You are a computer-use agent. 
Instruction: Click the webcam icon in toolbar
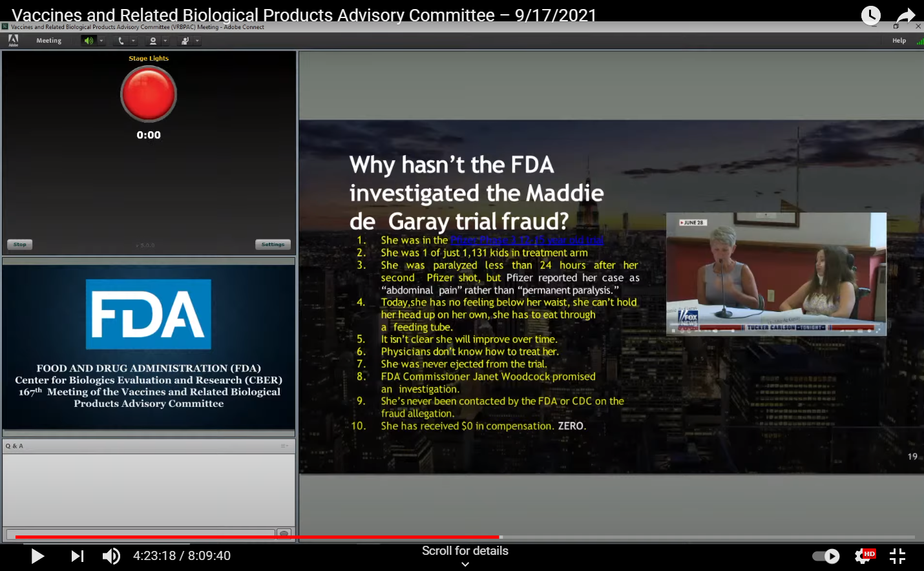pos(153,41)
